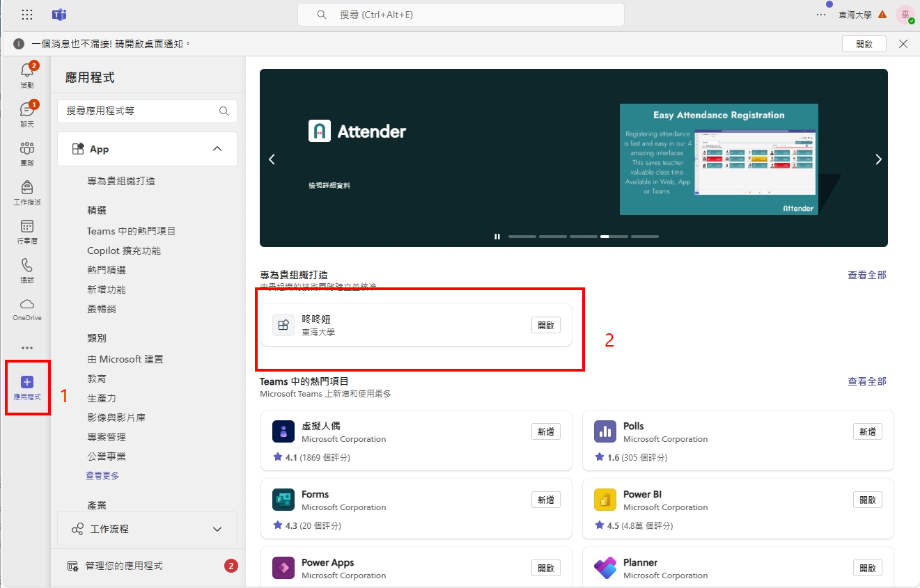Click the top search bar field
The image size is (920, 588).
[461, 15]
